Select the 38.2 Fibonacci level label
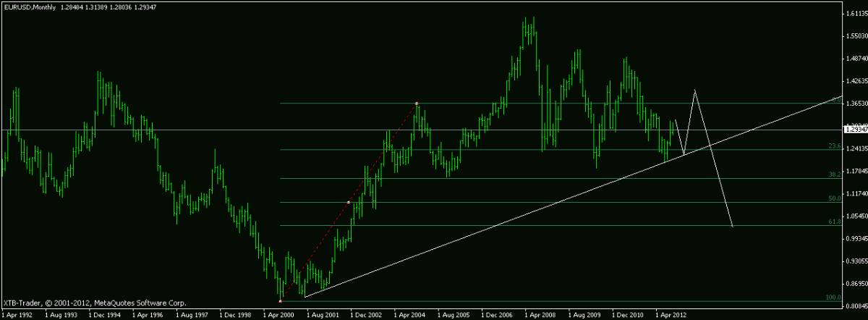Screen dimensions: 868x320 (833, 174)
